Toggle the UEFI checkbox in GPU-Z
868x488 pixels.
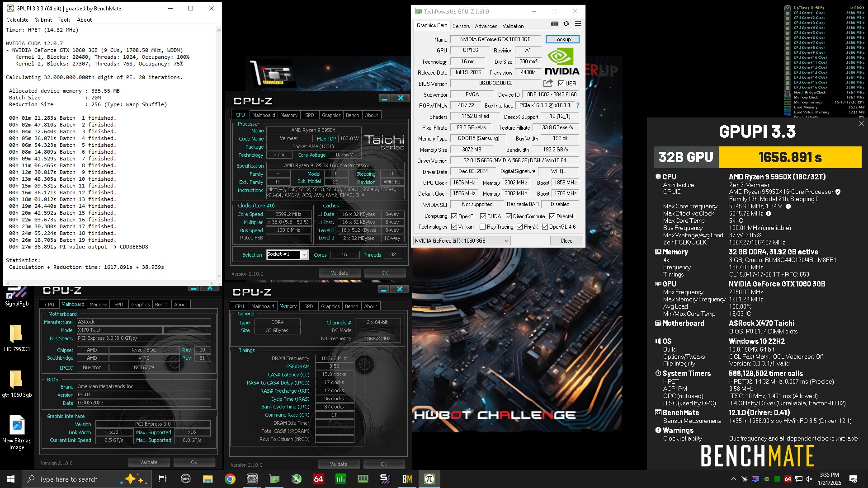561,84
